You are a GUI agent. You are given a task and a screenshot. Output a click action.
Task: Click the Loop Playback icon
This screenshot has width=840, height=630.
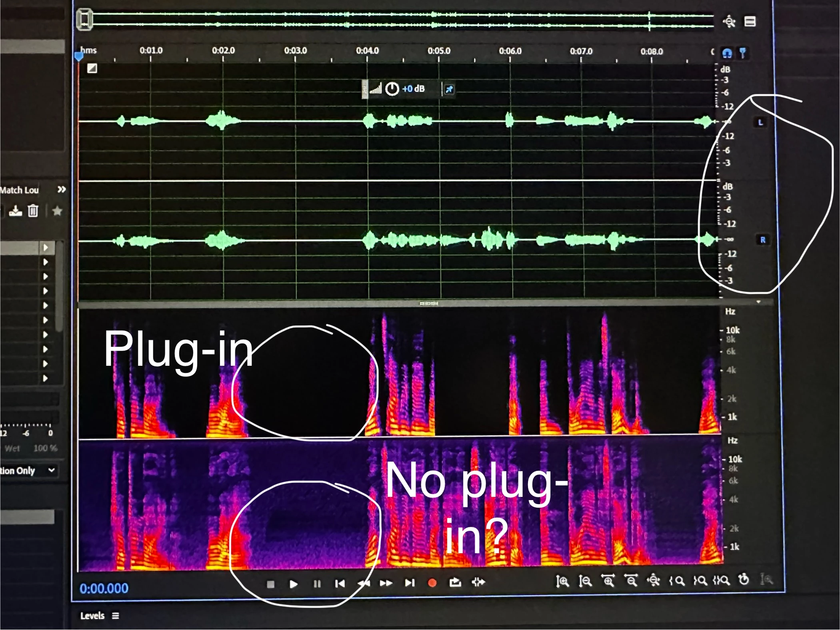click(455, 582)
